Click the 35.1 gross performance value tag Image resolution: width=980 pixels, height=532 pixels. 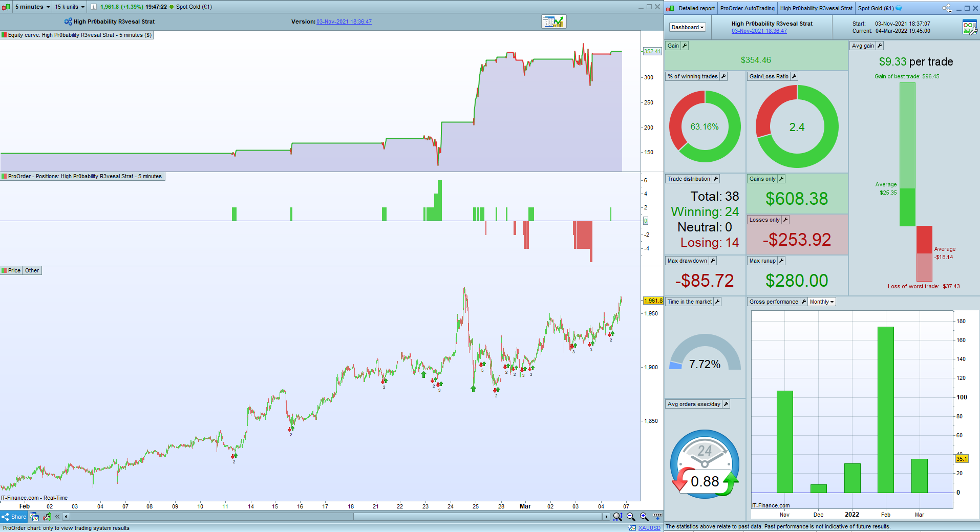point(962,459)
